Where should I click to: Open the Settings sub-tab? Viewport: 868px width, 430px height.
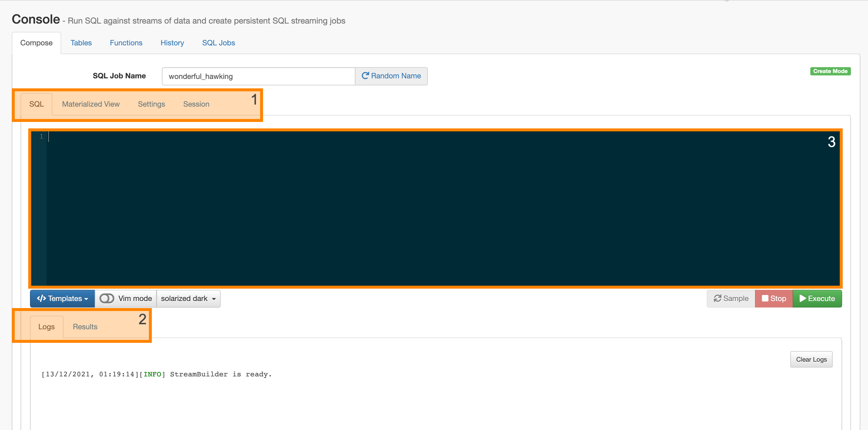(x=151, y=104)
